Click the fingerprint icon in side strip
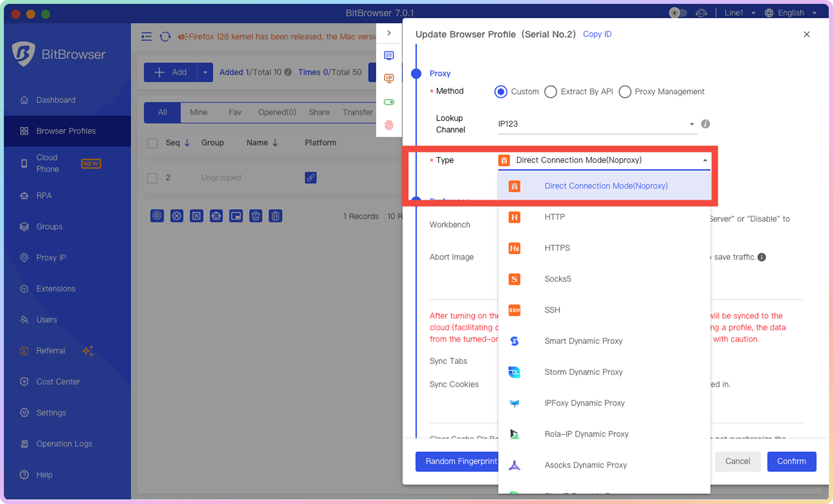833x504 pixels. tap(389, 125)
